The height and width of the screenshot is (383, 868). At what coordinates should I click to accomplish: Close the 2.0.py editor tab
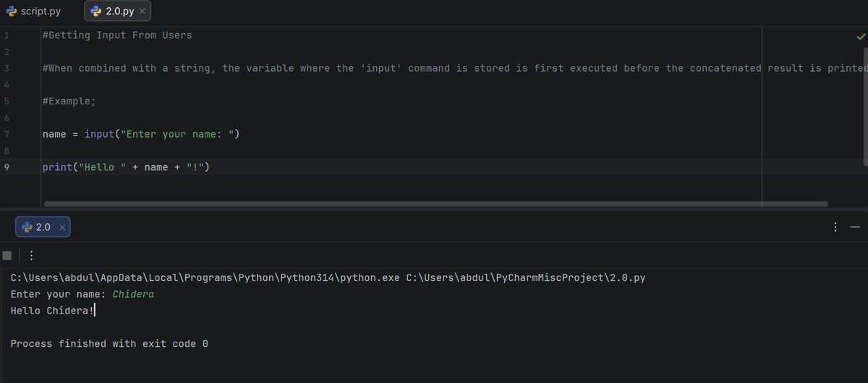coord(142,12)
